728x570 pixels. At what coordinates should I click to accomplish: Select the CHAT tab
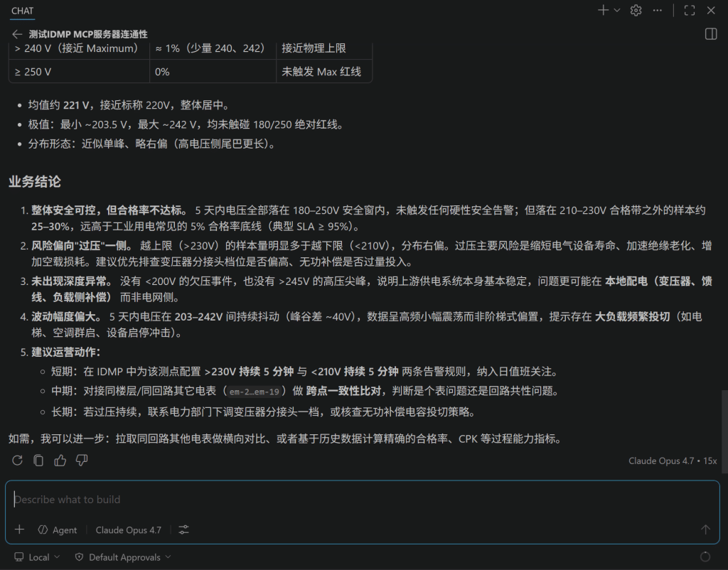pyautogui.click(x=22, y=11)
